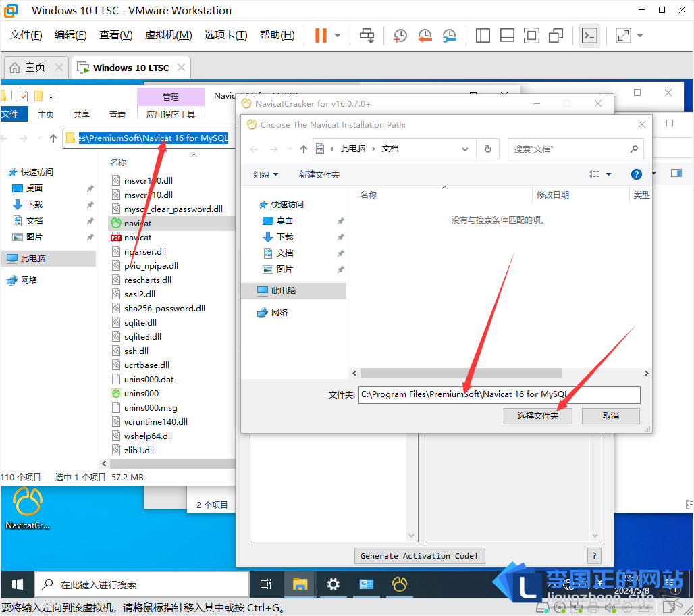Viewport: 694px width, 616px height.
Task: Pause the virtual machine from VMware toolbar
Action: (x=321, y=35)
